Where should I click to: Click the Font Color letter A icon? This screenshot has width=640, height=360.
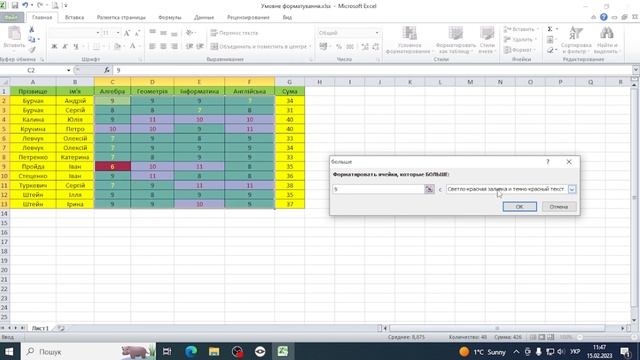pyautogui.click(x=132, y=47)
